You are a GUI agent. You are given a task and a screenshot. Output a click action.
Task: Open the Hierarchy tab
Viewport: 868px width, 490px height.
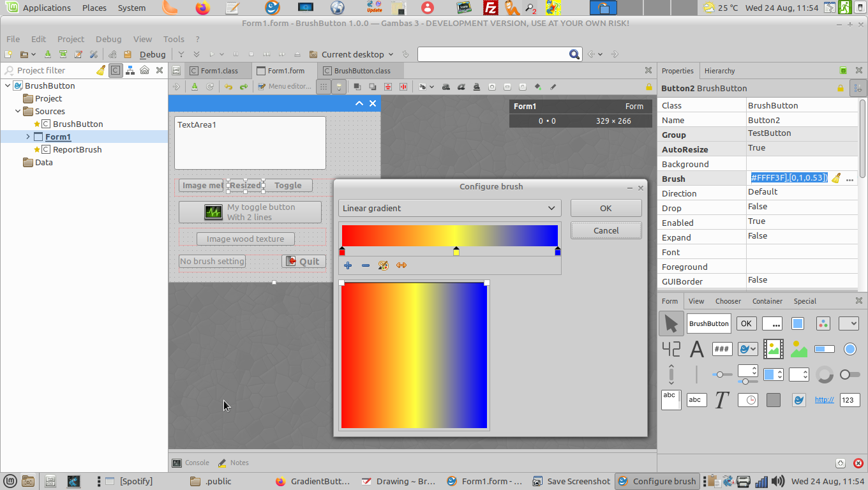(720, 71)
